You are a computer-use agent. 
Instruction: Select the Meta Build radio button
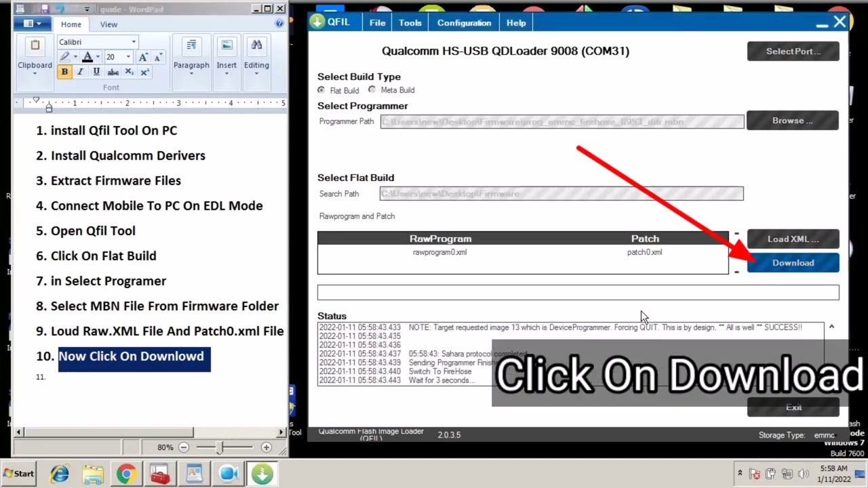tap(372, 90)
